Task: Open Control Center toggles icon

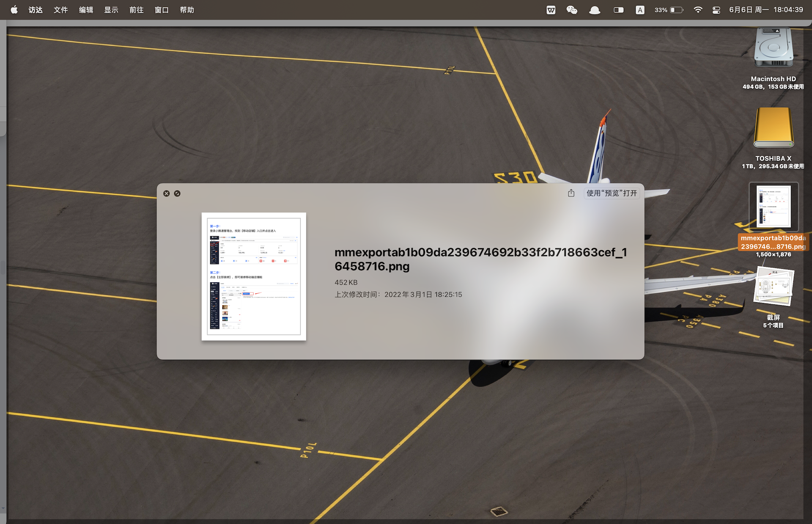Action: click(716, 10)
